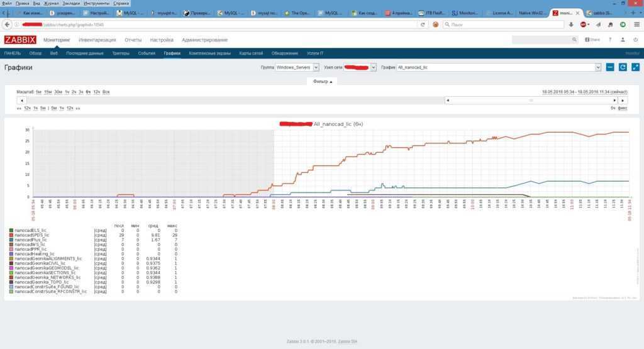Open the Отчеты section
644x349 pixels.
click(133, 40)
